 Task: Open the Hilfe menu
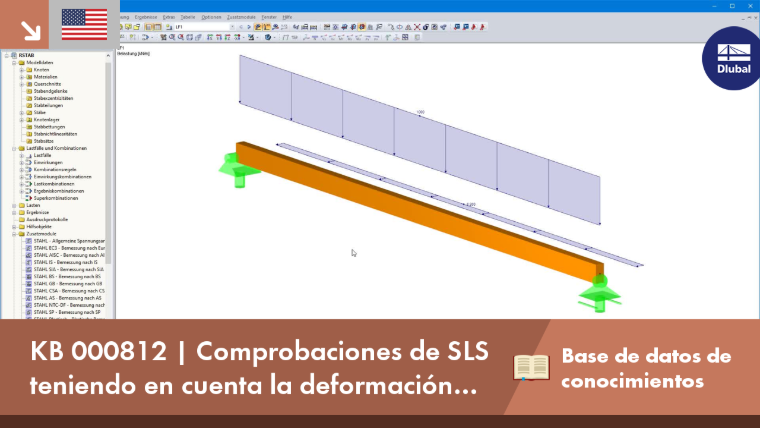(x=287, y=17)
